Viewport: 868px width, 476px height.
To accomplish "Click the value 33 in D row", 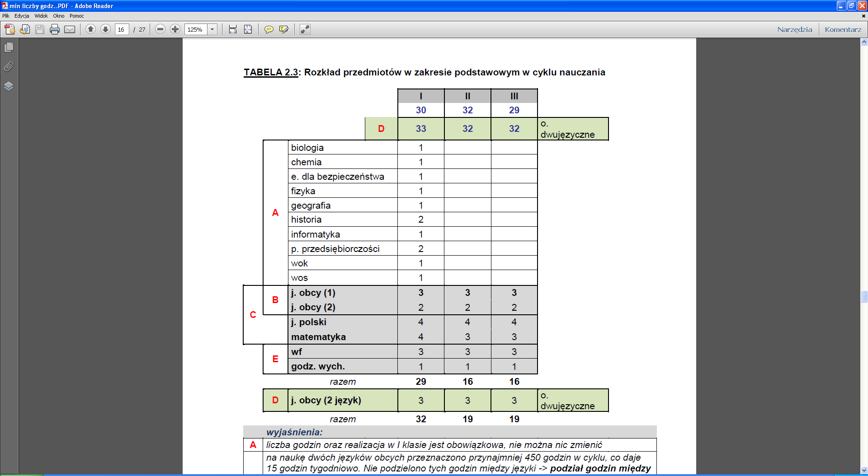I will pyautogui.click(x=421, y=129).
